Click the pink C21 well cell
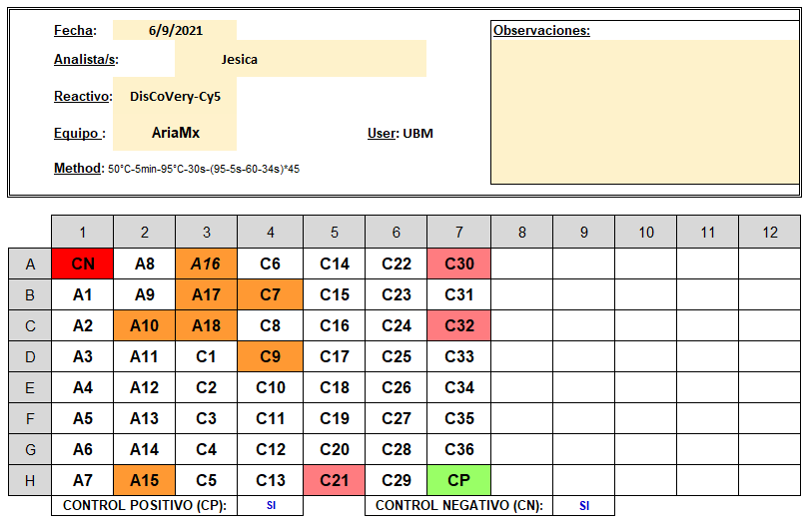The width and height of the screenshot is (812, 530). (x=335, y=480)
